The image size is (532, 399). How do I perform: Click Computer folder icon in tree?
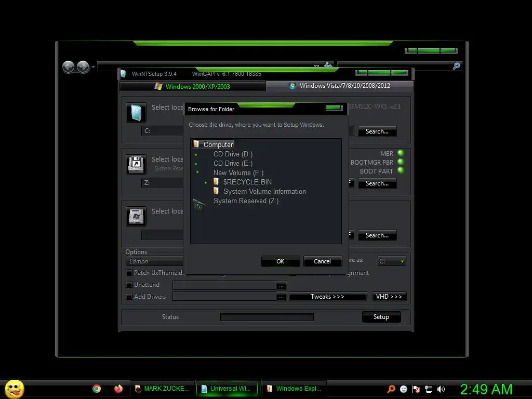tap(196, 144)
